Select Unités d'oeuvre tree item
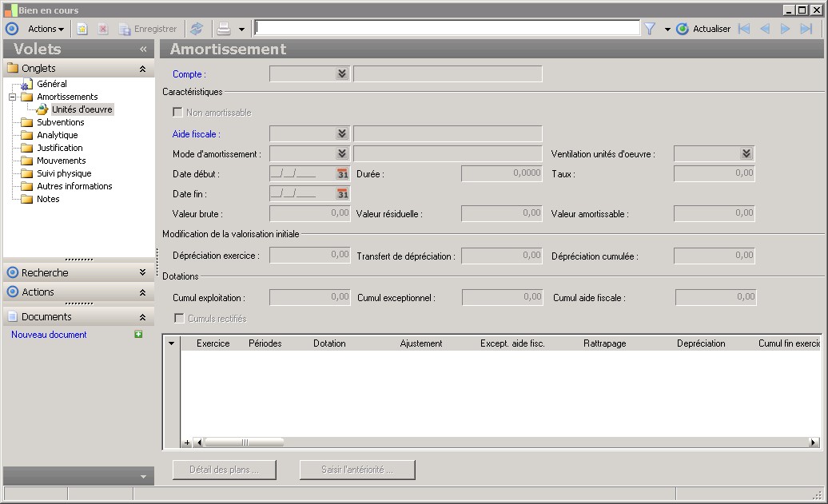The width and height of the screenshot is (828, 504). (82, 109)
